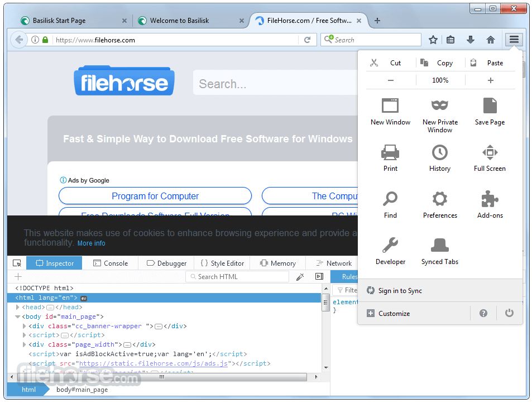
Task: Select Print in the menu
Action: 390,158
